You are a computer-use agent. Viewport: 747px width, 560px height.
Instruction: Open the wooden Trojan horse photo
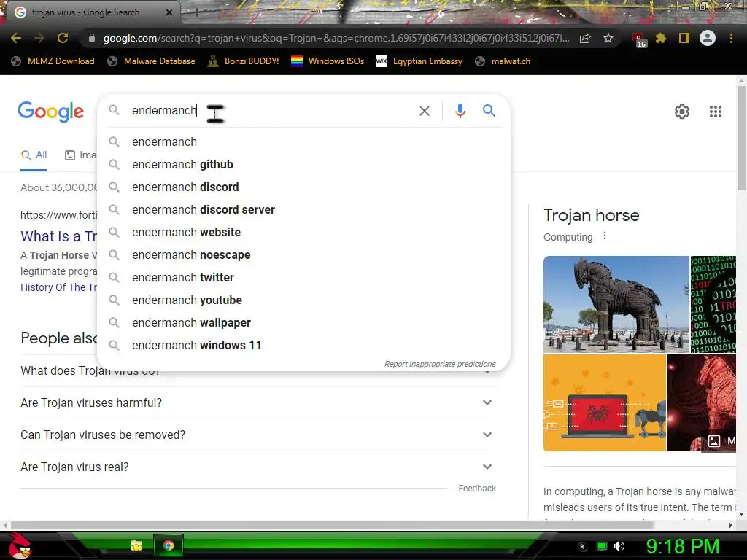[x=616, y=304]
